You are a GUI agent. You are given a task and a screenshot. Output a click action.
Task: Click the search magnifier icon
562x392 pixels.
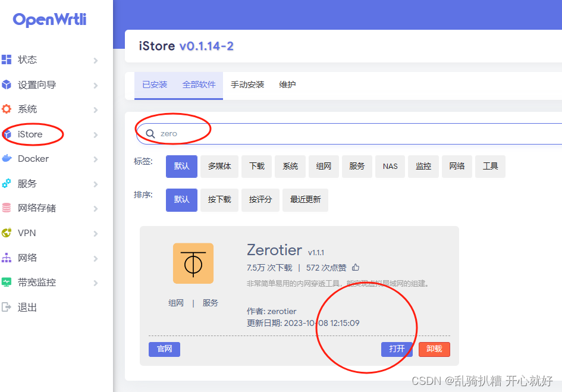150,134
